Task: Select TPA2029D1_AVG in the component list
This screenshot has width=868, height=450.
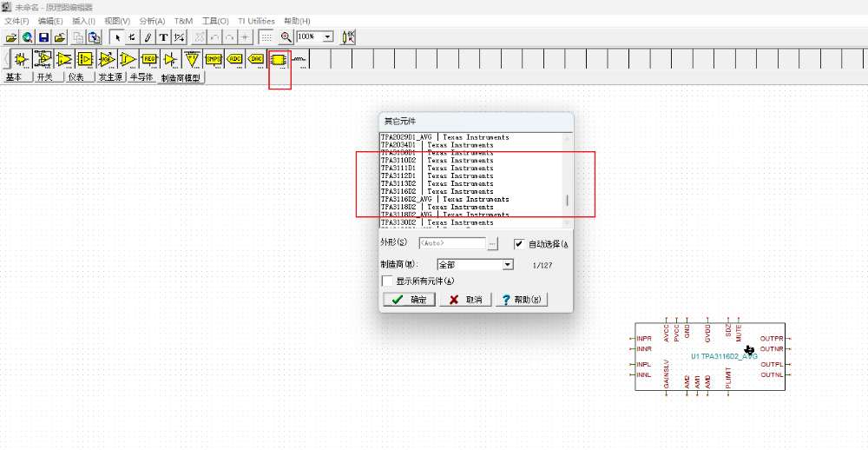Action: (444, 137)
